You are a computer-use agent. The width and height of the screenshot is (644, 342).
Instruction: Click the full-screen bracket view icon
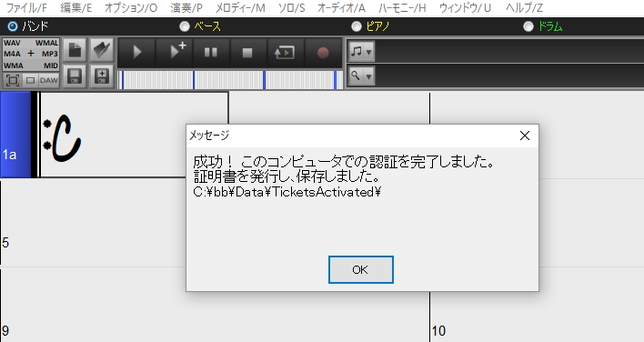click(x=13, y=80)
